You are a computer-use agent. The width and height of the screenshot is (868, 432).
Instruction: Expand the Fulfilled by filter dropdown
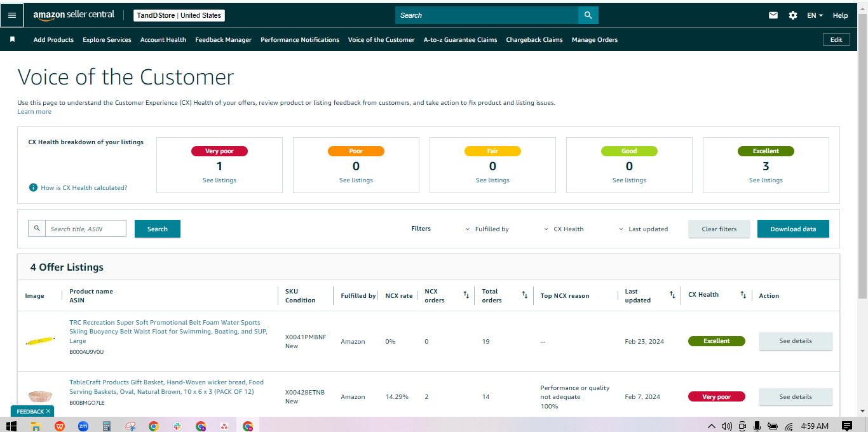tap(487, 229)
